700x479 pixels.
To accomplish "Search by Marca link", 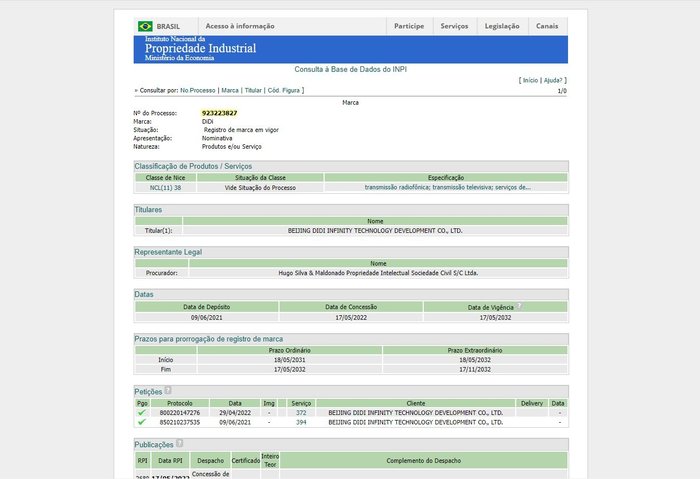I will coord(230,90).
